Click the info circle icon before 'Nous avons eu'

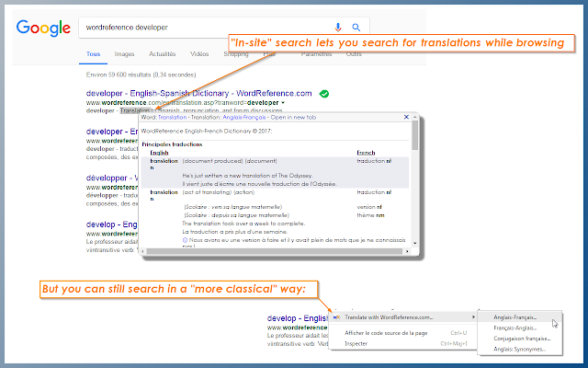pos(185,240)
